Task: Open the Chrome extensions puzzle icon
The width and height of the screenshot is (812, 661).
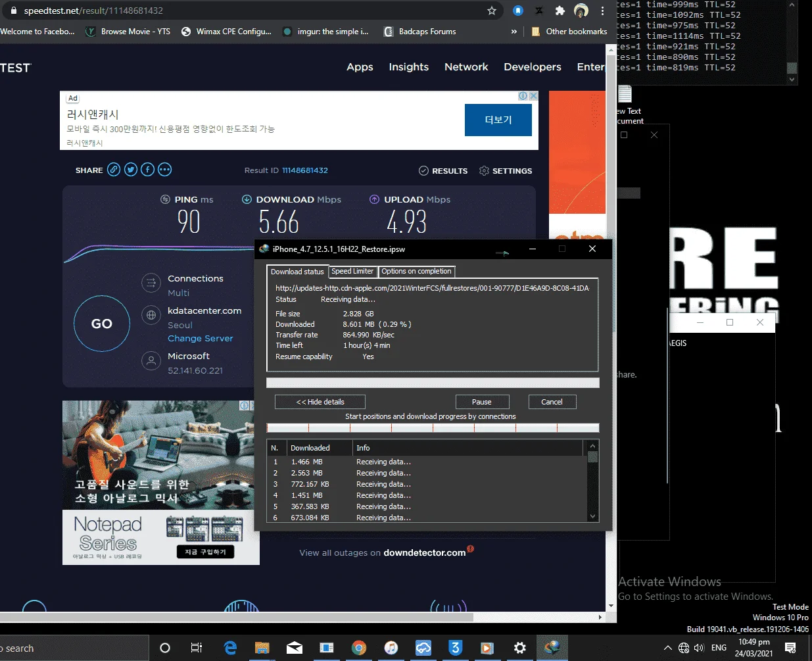Action: [560, 11]
